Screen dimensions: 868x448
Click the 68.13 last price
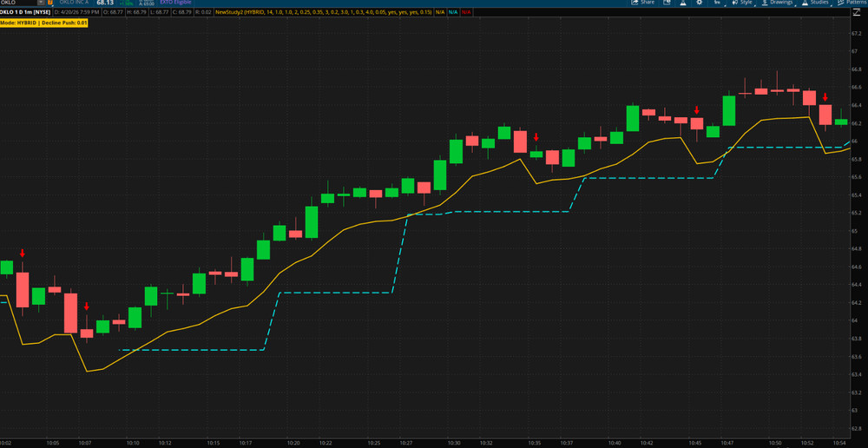pyautogui.click(x=105, y=3)
